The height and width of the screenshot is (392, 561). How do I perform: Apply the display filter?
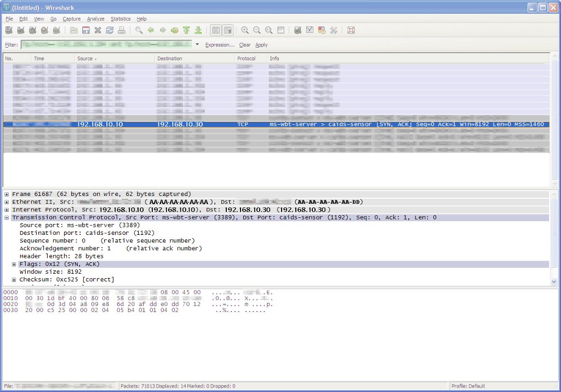[261, 45]
